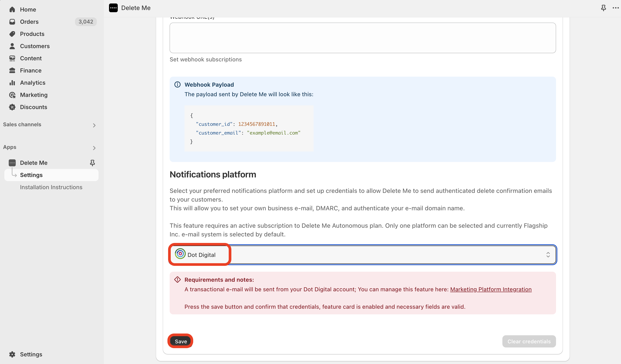Focus the Webhook URL(s) text area
The height and width of the screenshot is (364, 621).
(362, 38)
